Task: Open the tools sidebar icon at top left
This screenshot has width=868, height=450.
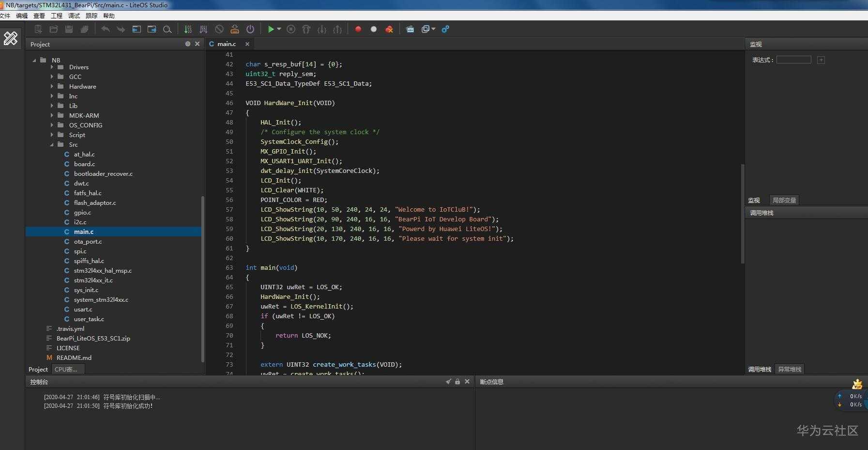Action: click(x=11, y=38)
